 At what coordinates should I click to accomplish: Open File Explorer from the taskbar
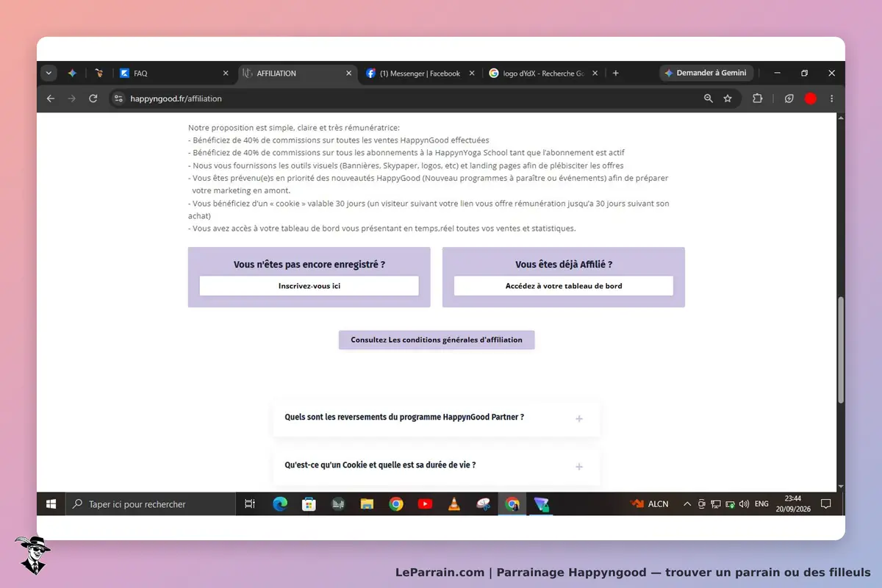click(x=367, y=504)
